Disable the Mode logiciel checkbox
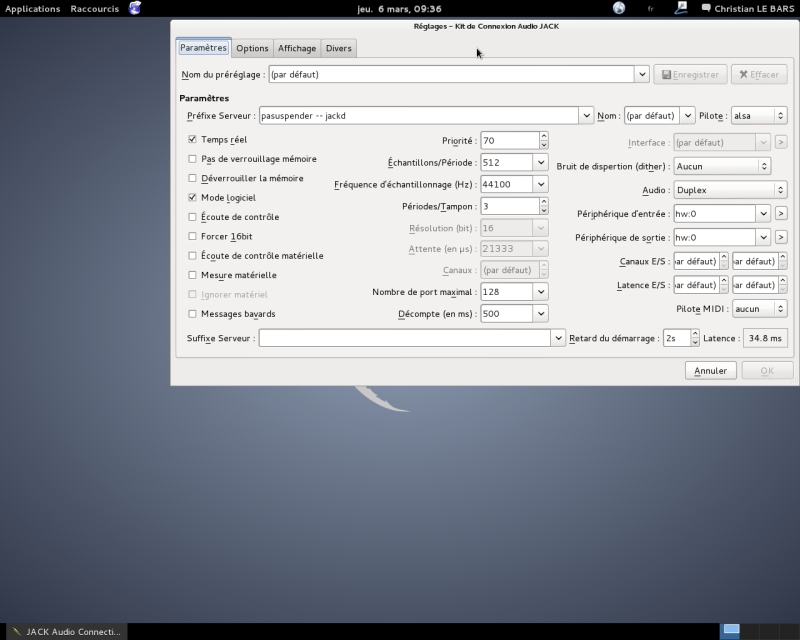Screen dimensions: 800x640 (192, 198)
